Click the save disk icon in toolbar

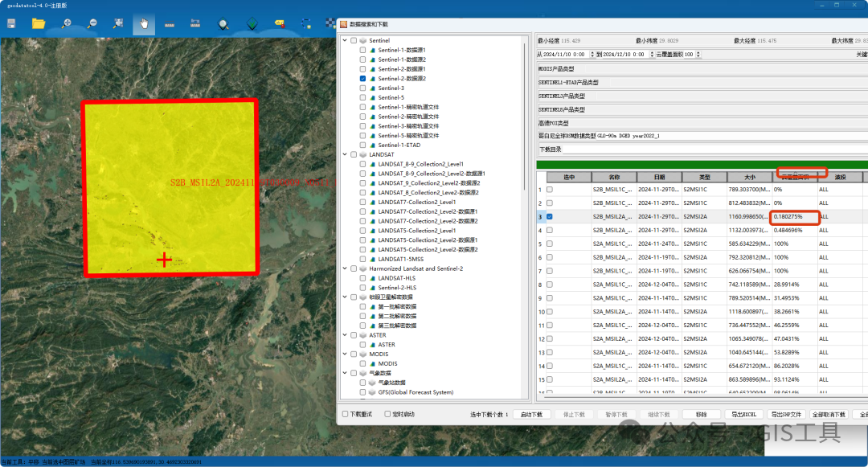(x=11, y=24)
